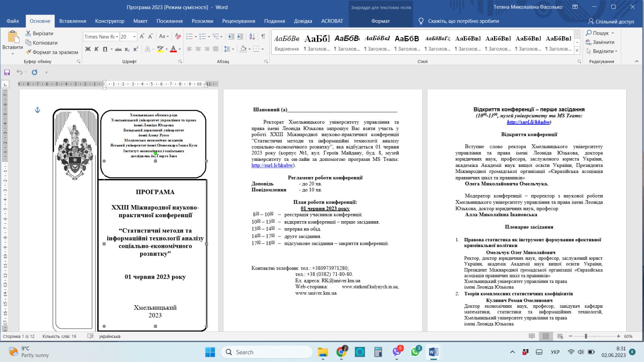The image size is (644, 362).
Task: Open the Viber icon on the taskbar
Action: pos(397,352)
